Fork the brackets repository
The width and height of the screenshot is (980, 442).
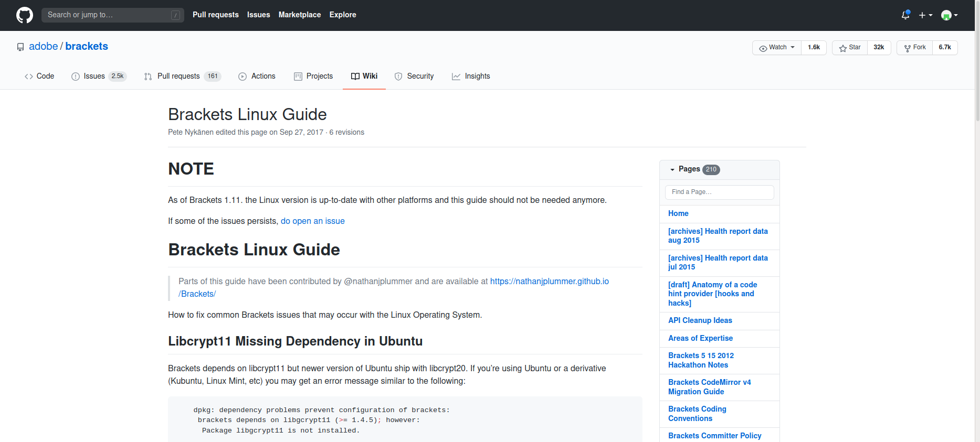(915, 48)
